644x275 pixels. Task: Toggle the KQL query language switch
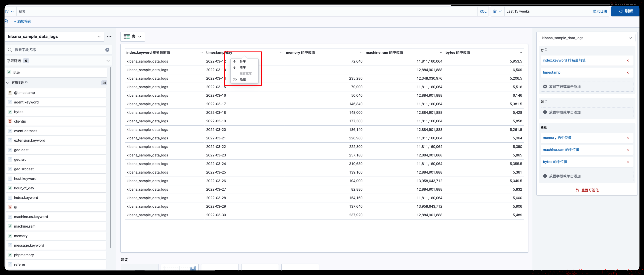point(483,12)
